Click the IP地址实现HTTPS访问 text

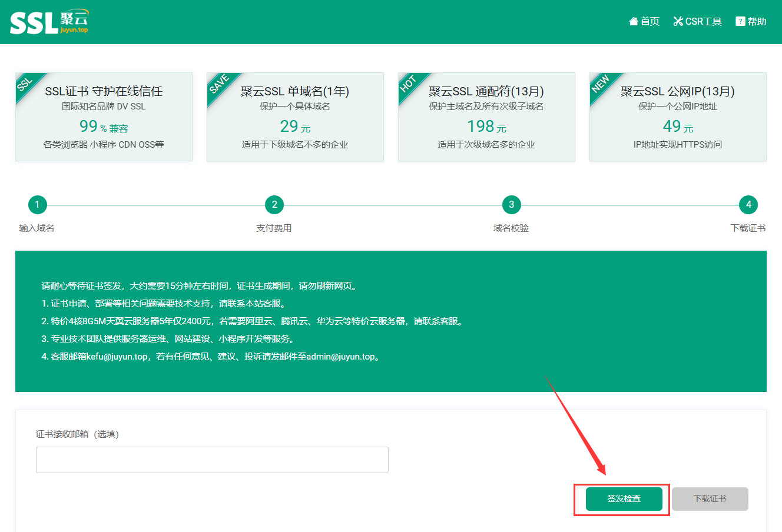coord(678,145)
